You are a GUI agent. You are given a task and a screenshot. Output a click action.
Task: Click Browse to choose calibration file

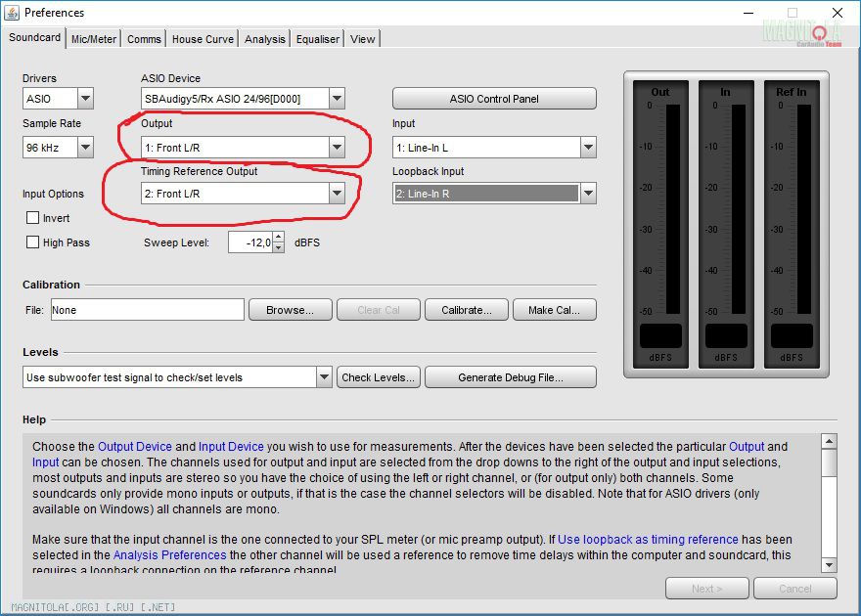[290, 310]
